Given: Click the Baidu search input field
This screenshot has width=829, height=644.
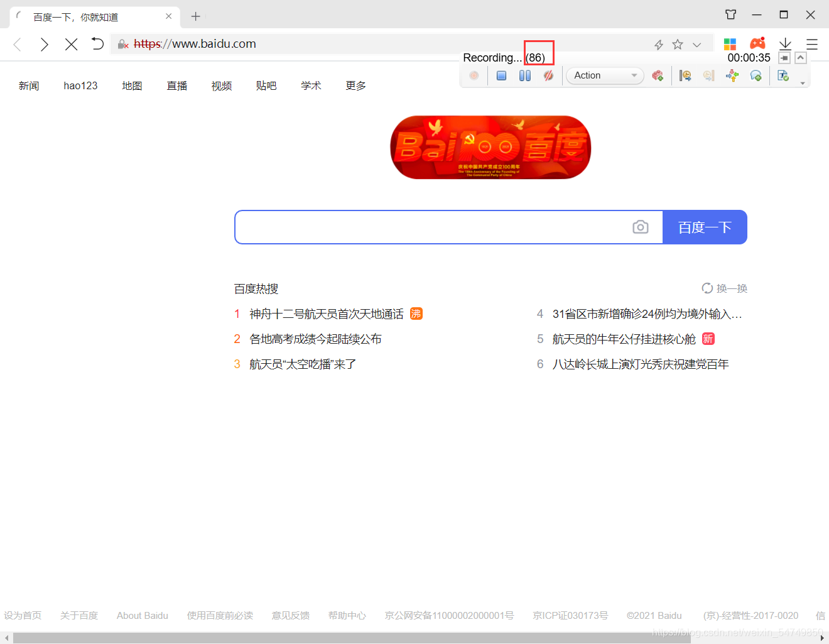Looking at the screenshot, I should click(433, 227).
